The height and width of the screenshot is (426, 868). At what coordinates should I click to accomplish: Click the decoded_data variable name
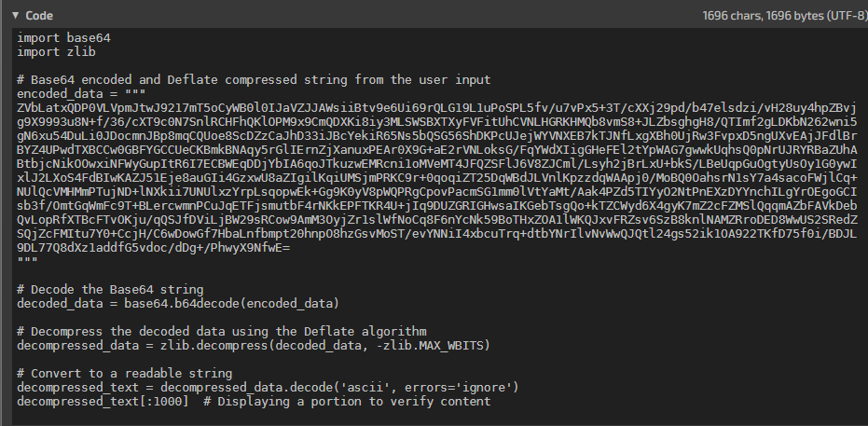[60, 304]
